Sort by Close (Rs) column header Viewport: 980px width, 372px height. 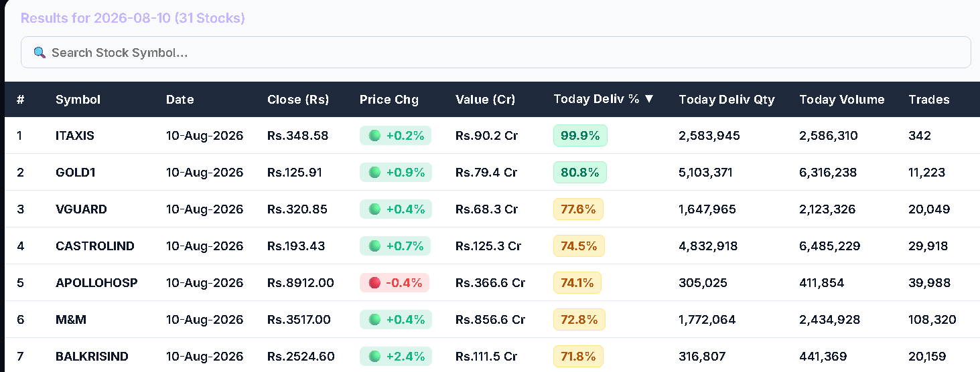pyautogui.click(x=298, y=100)
